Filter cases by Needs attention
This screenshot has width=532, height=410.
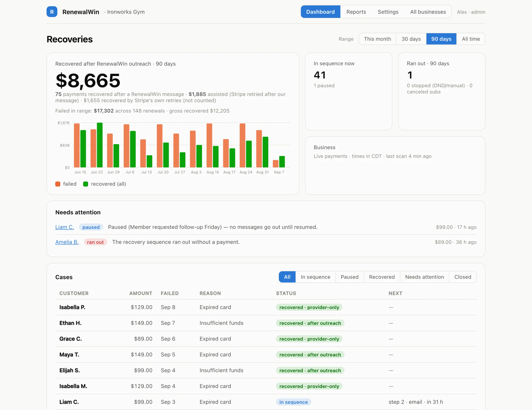(x=424, y=277)
